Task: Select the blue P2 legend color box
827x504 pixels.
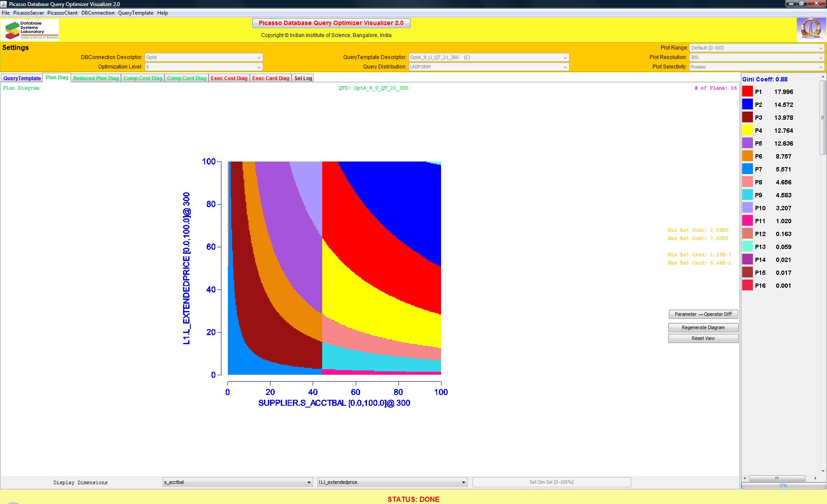Action: 747,104
